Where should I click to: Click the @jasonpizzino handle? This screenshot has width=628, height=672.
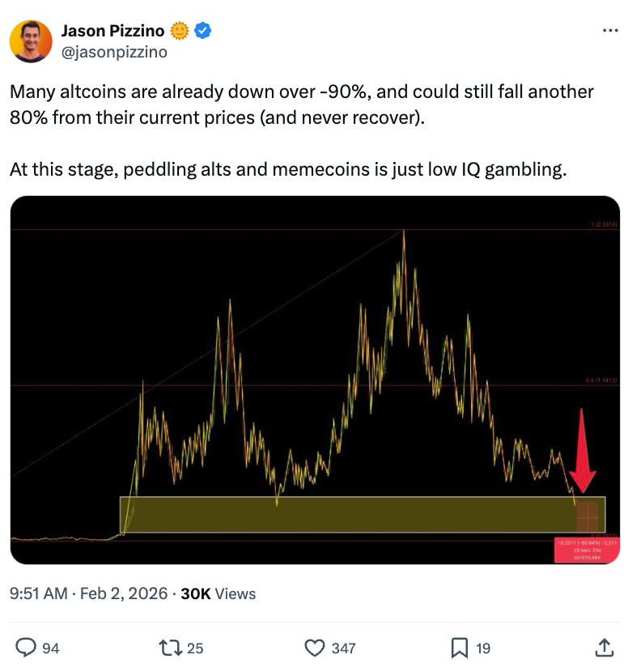tap(114, 52)
